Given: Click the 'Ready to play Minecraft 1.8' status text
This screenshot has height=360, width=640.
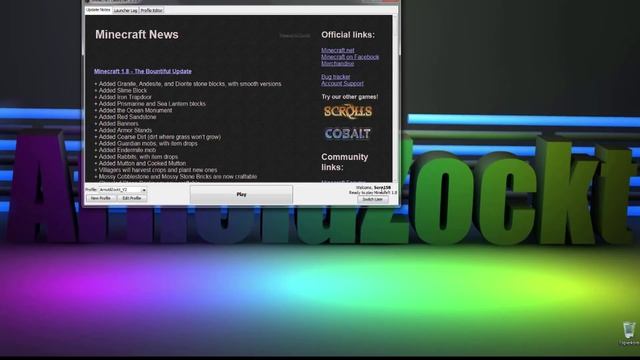Looking at the screenshot, I should (373, 192).
